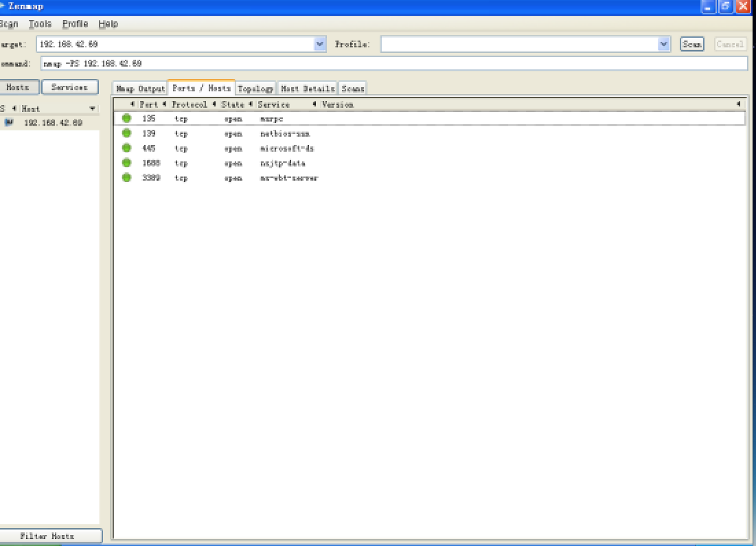Select the Services button in left panel
This screenshot has height=546, width=756.
70,87
